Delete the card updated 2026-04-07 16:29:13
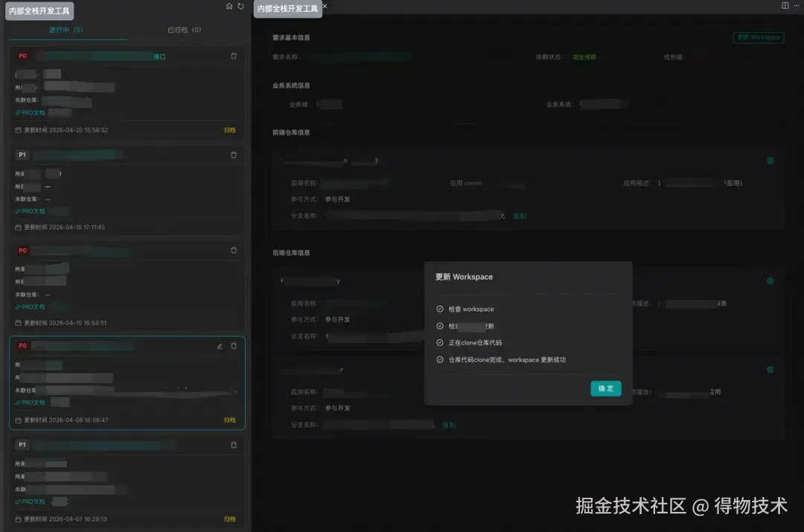Image resolution: width=804 pixels, height=532 pixels. (234, 445)
